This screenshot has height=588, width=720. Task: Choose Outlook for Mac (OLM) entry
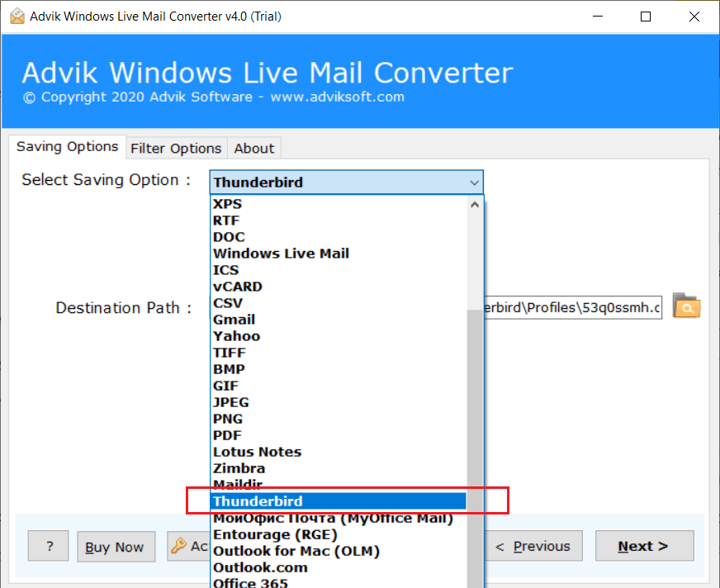(x=339, y=552)
